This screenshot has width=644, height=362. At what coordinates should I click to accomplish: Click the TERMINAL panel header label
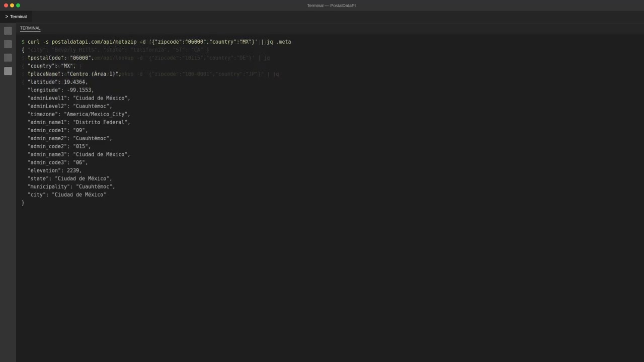coord(30,28)
